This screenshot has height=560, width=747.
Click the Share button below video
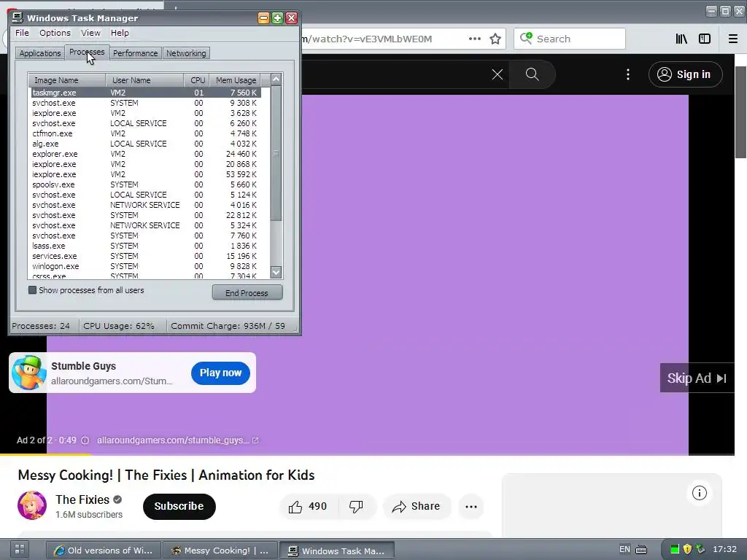pyautogui.click(x=416, y=507)
